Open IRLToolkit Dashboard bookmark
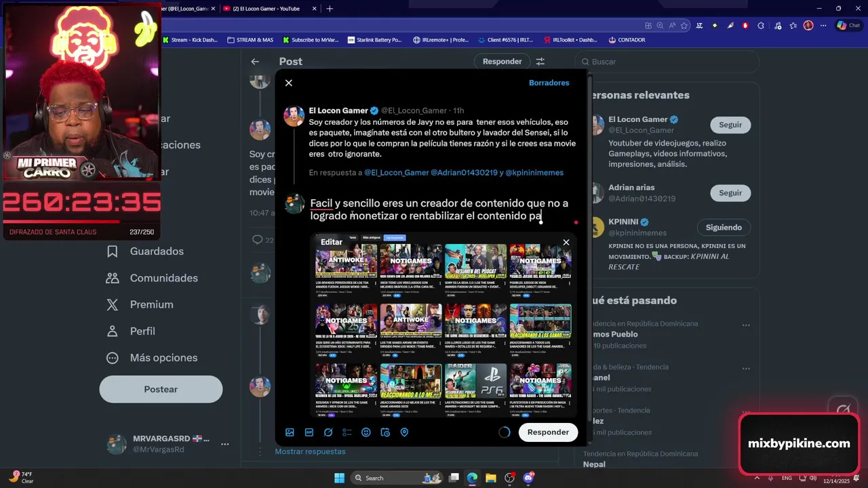The image size is (868, 488). coord(570,40)
